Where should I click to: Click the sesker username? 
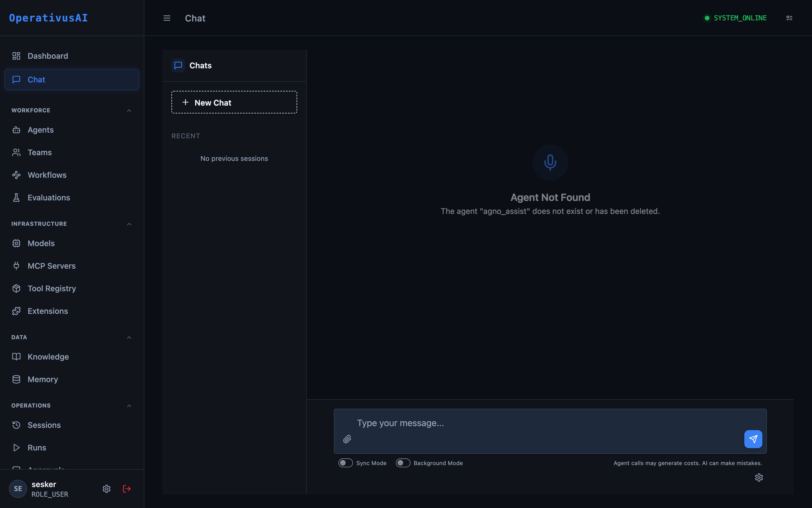tap(44, 484)
